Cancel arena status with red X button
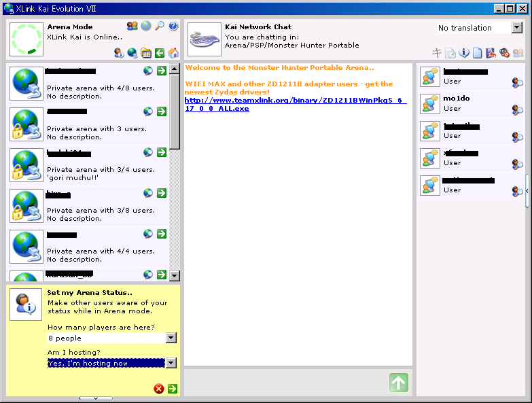This screenshot has width=532, height=403. click(159, 389)
